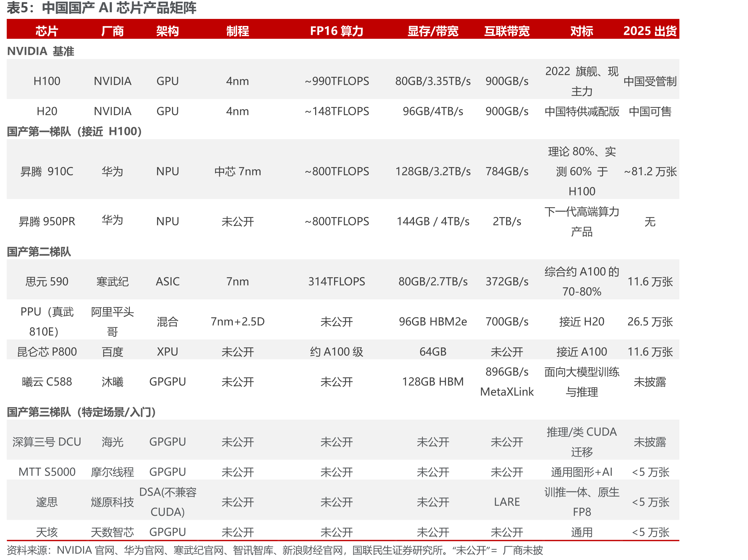The width and height of the screenshot is (748, 560).
Task: Click the 思元 590 chip cell
Action: pos(47,281)
